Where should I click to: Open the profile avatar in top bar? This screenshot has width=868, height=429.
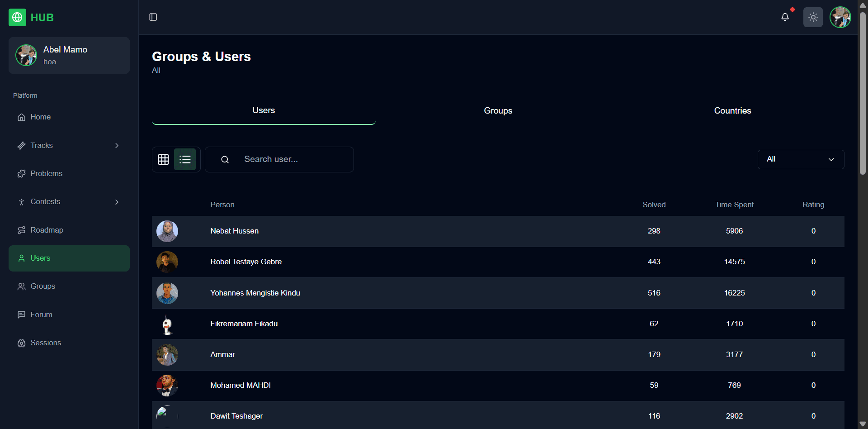840,17
